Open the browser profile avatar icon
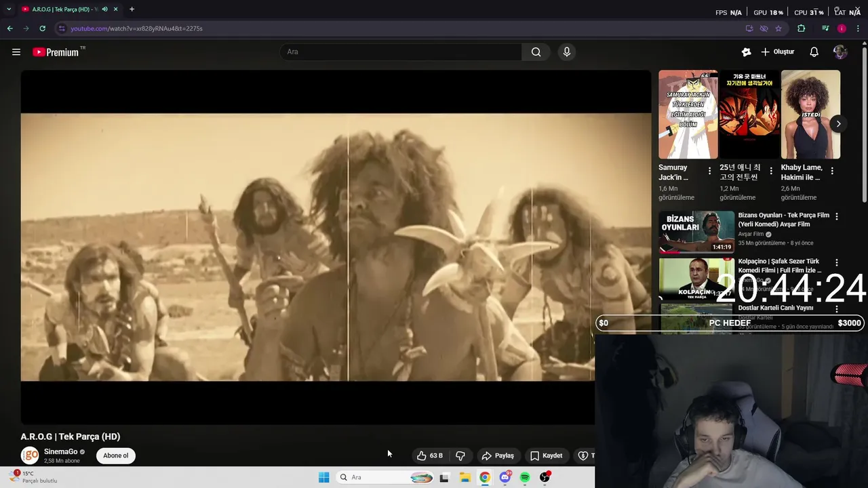868x488 pixels. tap(842, 28)
